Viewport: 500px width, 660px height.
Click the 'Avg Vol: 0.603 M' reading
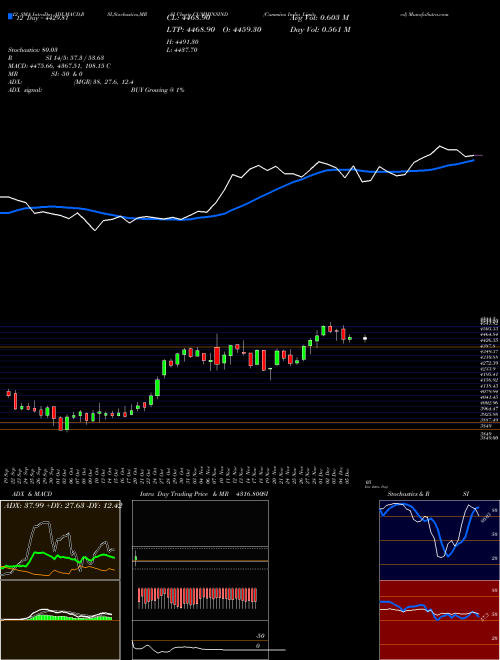pos(319,18)
